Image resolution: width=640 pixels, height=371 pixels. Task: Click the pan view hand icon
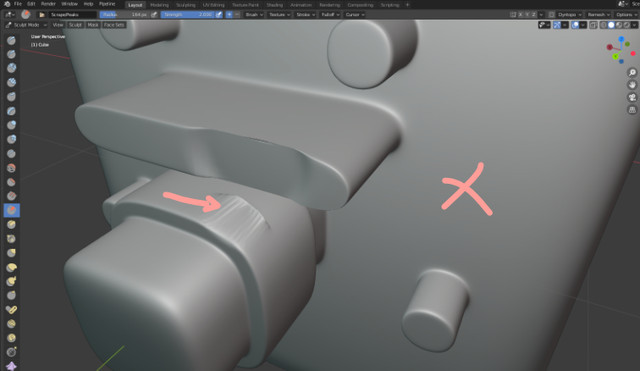tap(632, 85)
